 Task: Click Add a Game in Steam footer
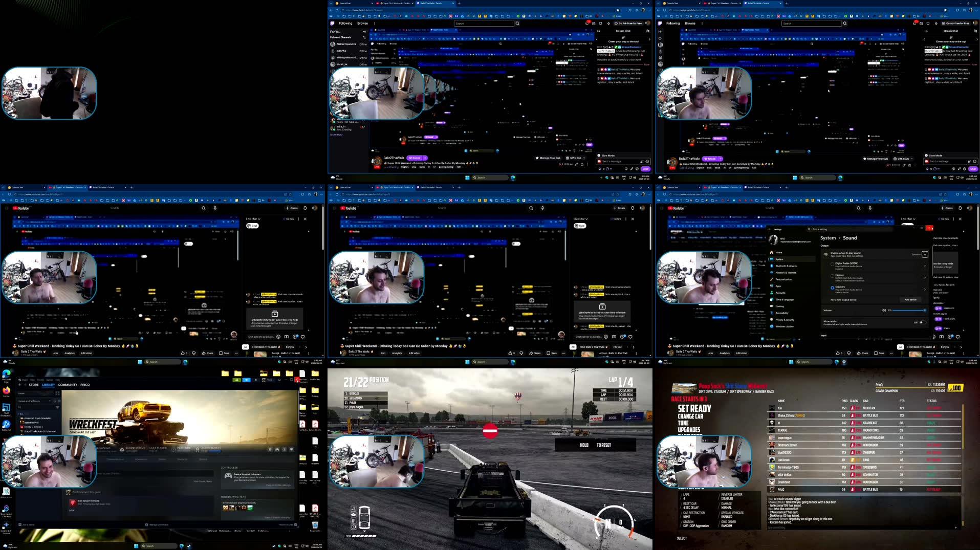27,525
